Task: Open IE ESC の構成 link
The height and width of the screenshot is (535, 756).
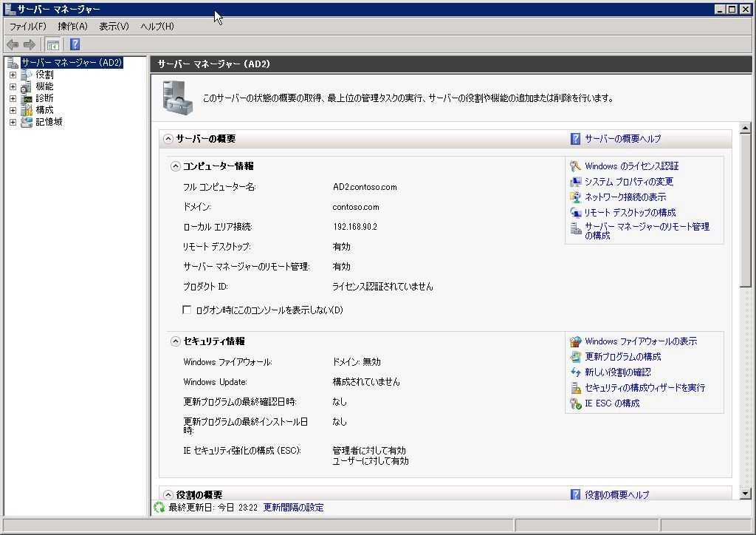Action: [x=612, y=403]
